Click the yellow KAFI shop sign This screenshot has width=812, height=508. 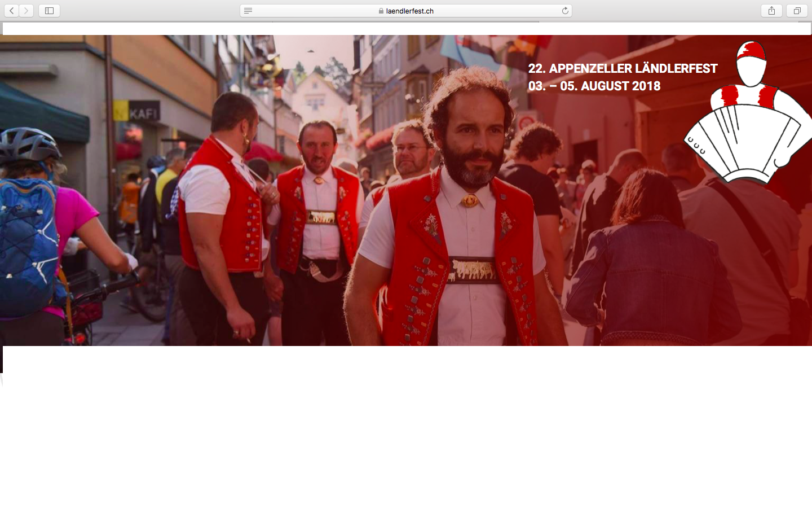[136, 111]
